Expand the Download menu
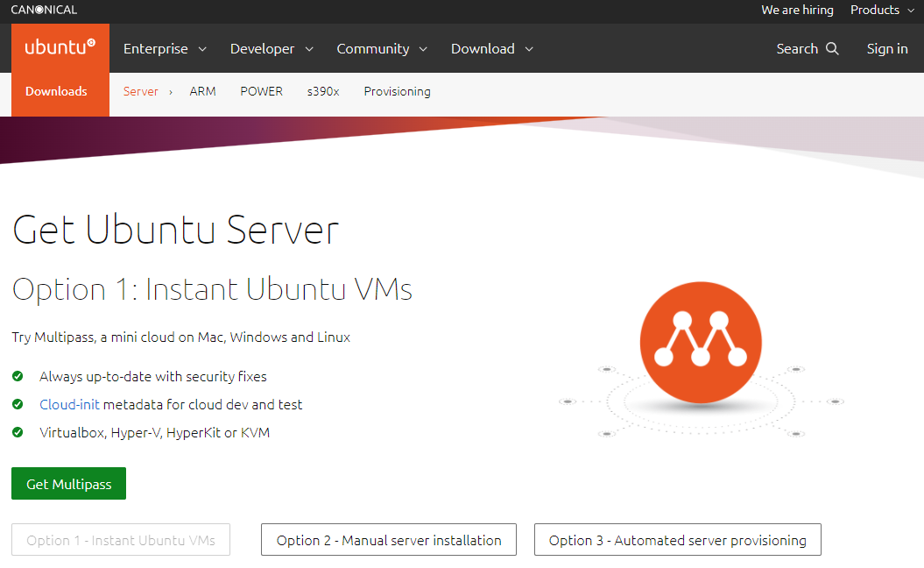This screenshot has width=924, height=568. click(492, 48)
